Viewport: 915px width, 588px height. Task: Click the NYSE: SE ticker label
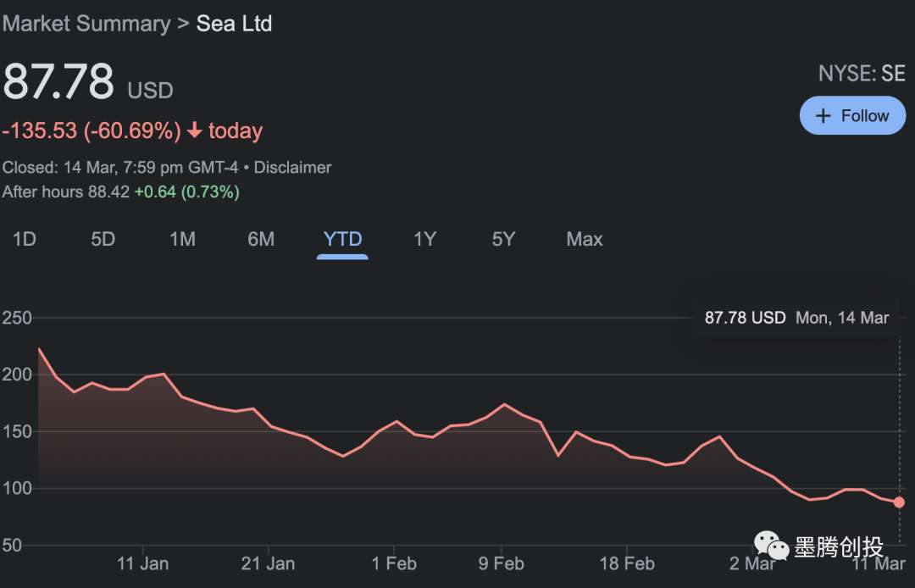(862, 74)
